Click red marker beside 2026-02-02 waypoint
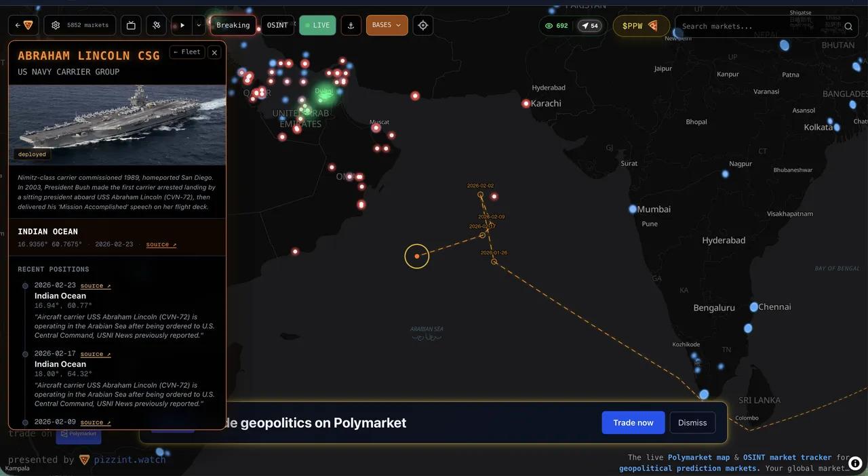The height and width of the screenshot is (476, 868). 494,197
